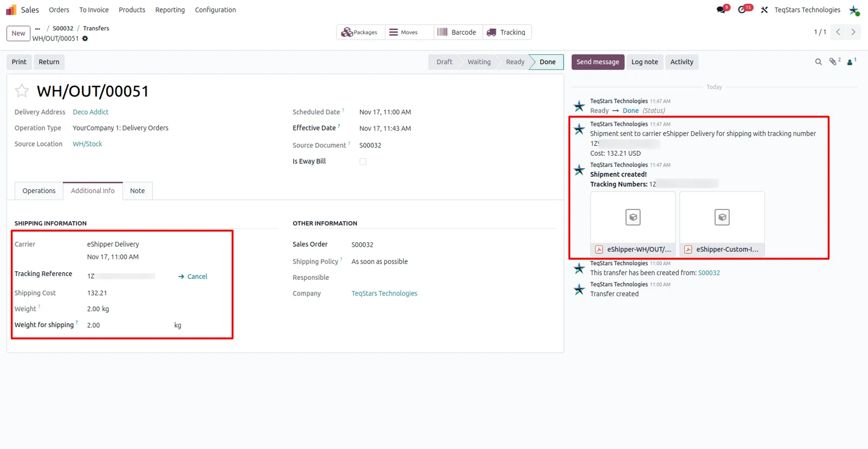The width and height of the screenshot is (868, 449).
Task: Open the Configuration menu
Action: pos(215,10)
